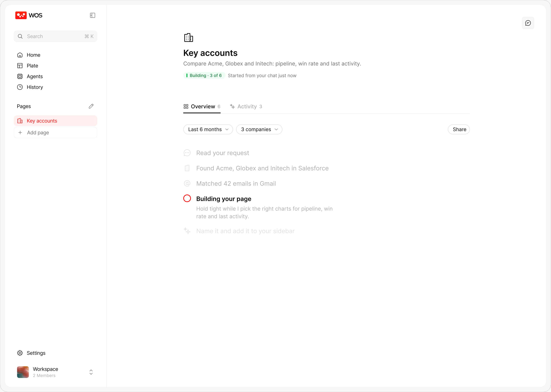
Task: Focus the Search input field
Action: (55, 36)
